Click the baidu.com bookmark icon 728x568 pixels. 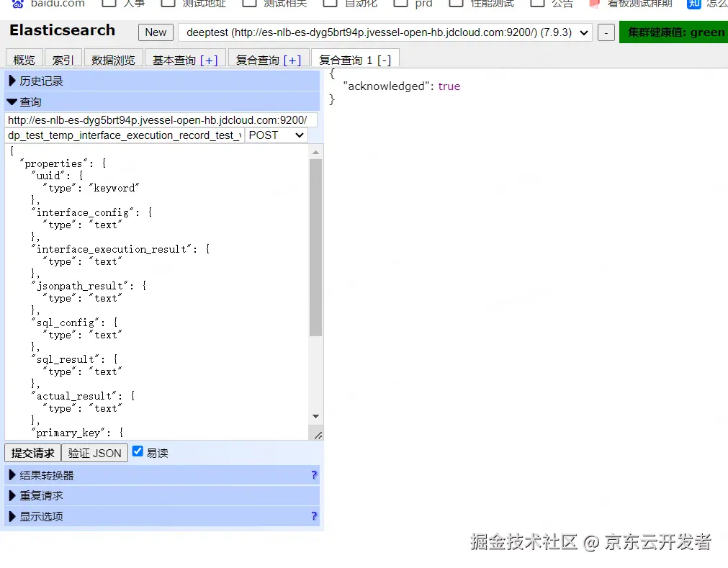(18, 4)
